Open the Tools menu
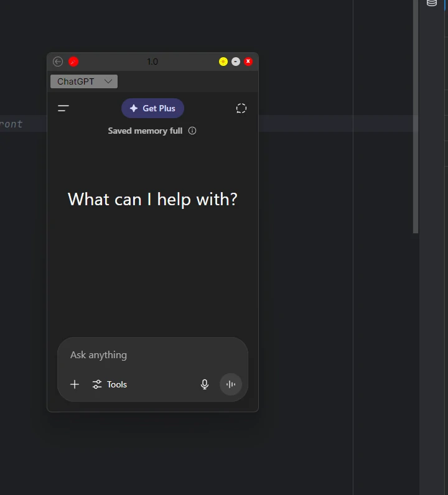 pyautogui.click(x=110, y=384)
